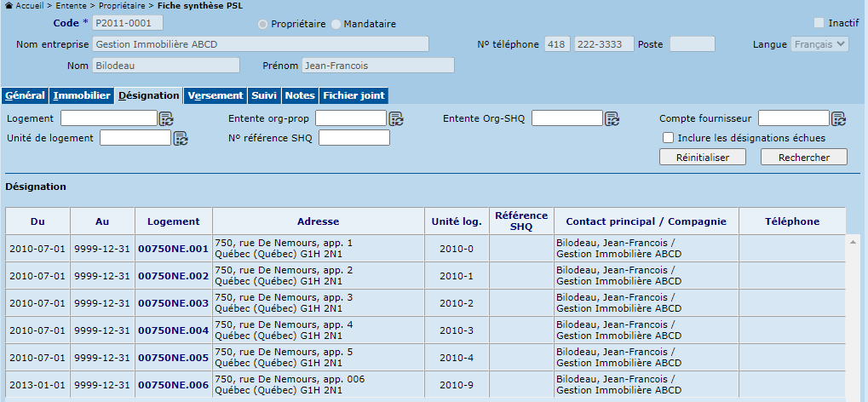This screenshot has width=868, height=402.
Task: Click the table scrollbar up arrow
Action: pos(853,242)
